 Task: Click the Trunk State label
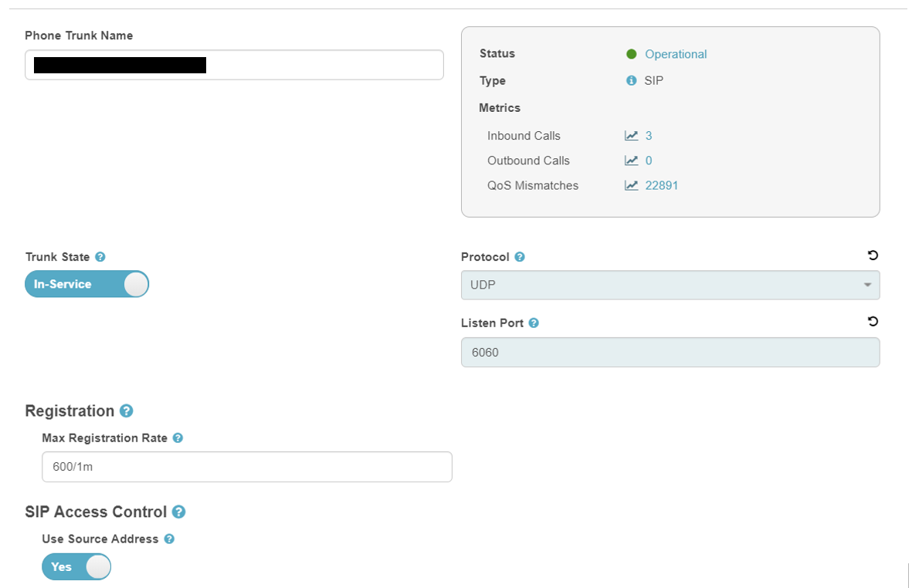(x=58, y=257)
